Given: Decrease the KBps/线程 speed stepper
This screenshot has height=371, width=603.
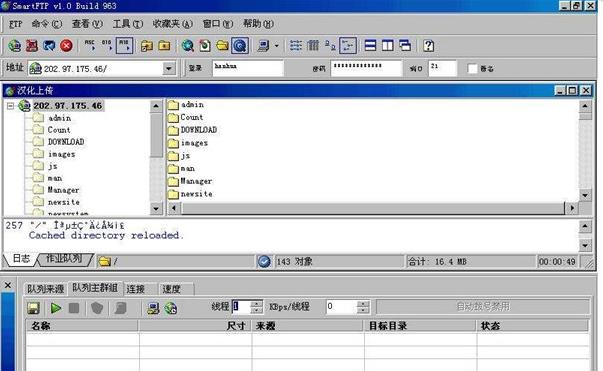Looking at the screenshot, I should (363, 310).
